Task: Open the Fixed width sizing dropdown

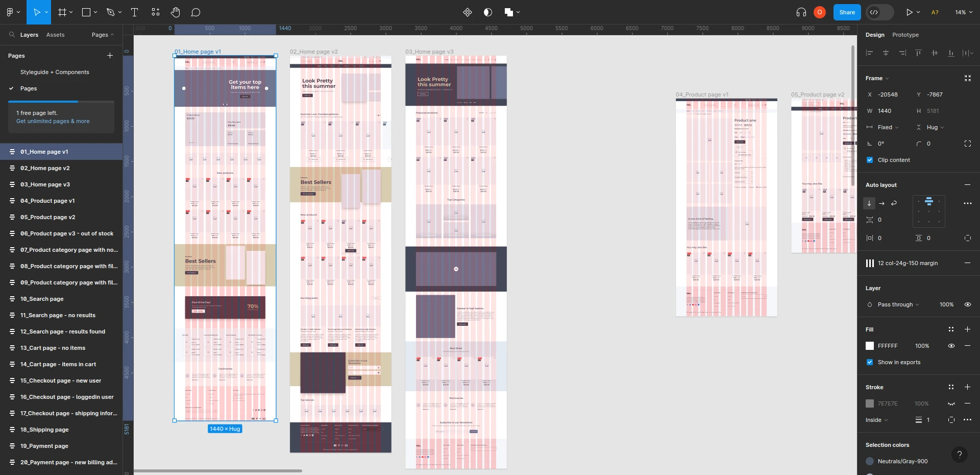Action: tap(886, 127)
